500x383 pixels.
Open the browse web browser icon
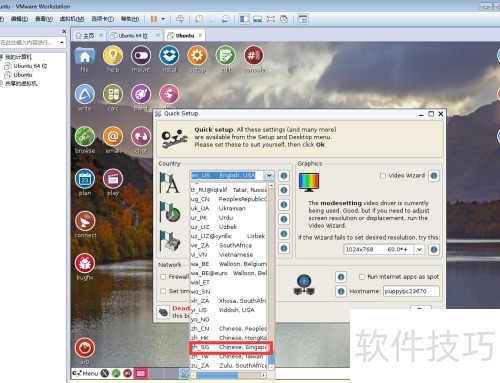tap(85, 137)
